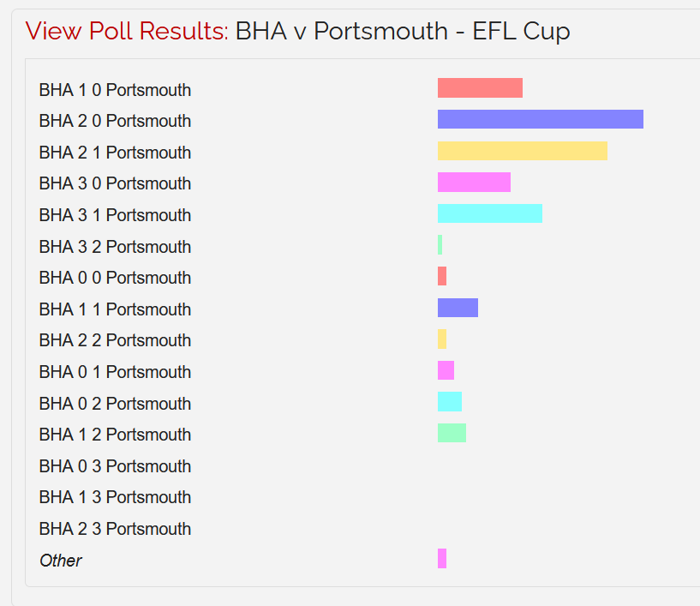Select the yellow BHA 2 1 Portsmouth bar
The height and width of the screenshot is (606, 700).
click(x=523, y=151)
